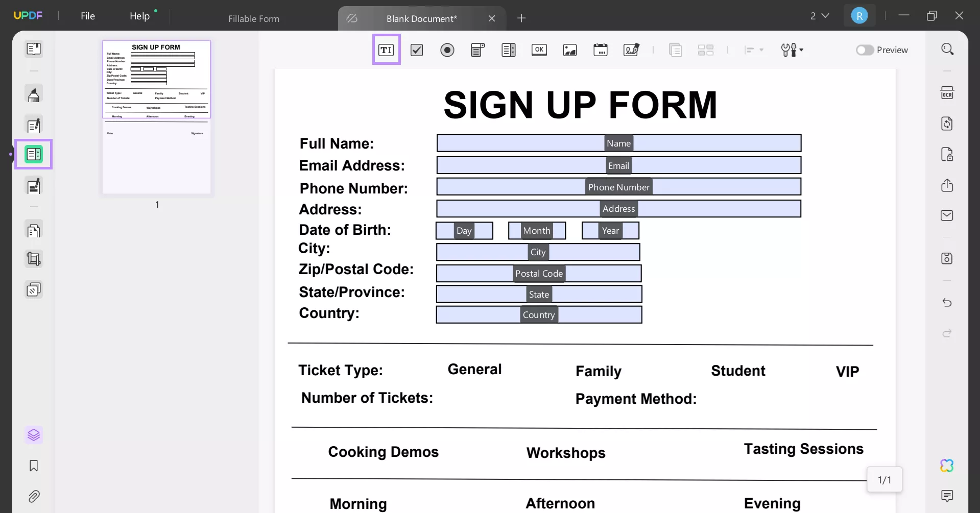980x513 pixels.
Task: Click the duplicate fields across pages icon
Action: pyautogui.click(x=675, y=50)
